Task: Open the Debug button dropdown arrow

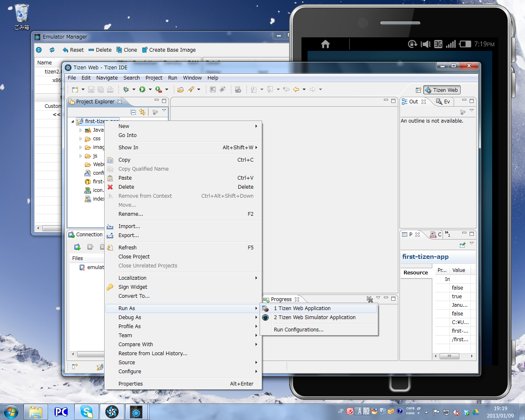Action: [134, 89]
